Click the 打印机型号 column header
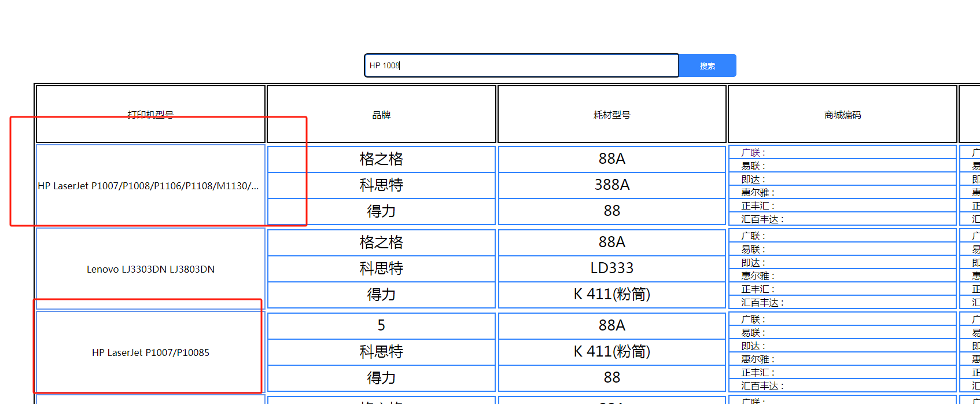 (150, 114)
